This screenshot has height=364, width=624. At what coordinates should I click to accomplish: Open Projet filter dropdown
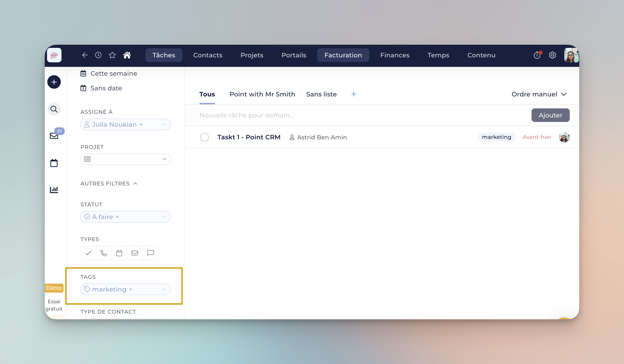pyautogui.click(x=125, y=159)
